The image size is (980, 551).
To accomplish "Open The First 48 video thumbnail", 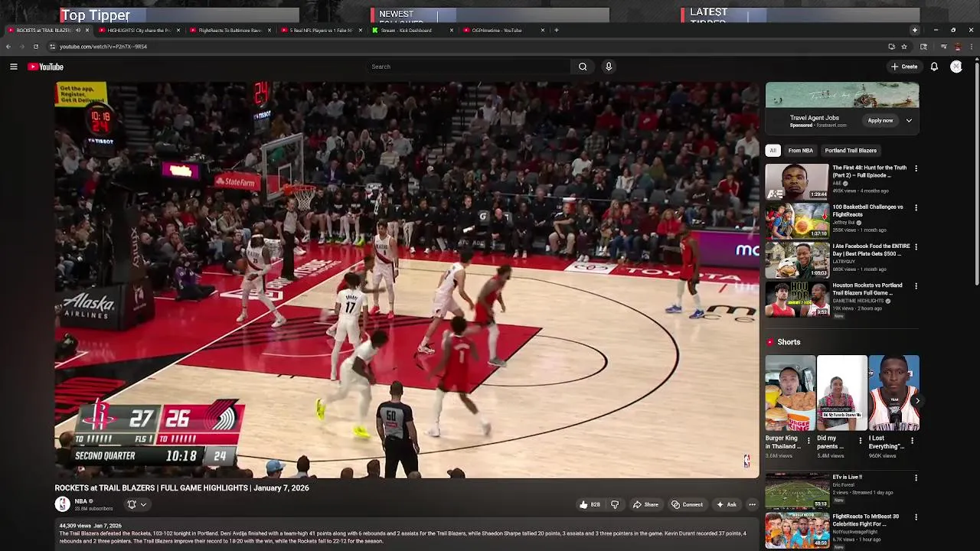I will tap(797, 181).
